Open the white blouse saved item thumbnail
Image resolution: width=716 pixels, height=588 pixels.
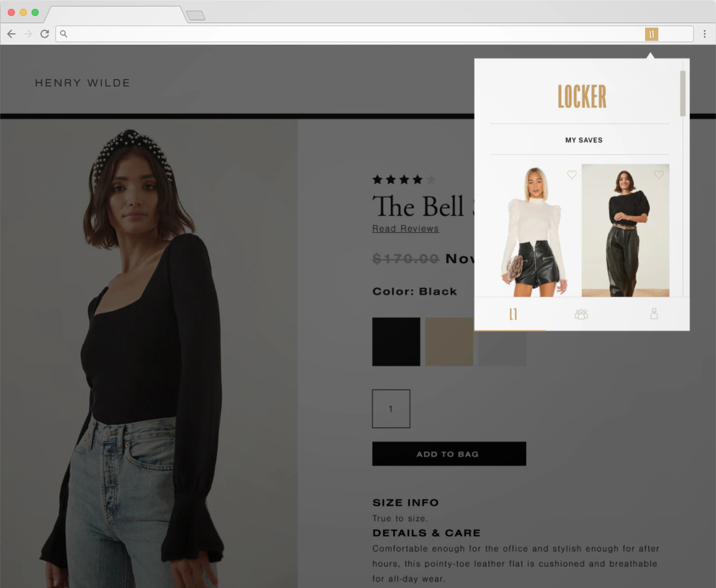[535, 230]
